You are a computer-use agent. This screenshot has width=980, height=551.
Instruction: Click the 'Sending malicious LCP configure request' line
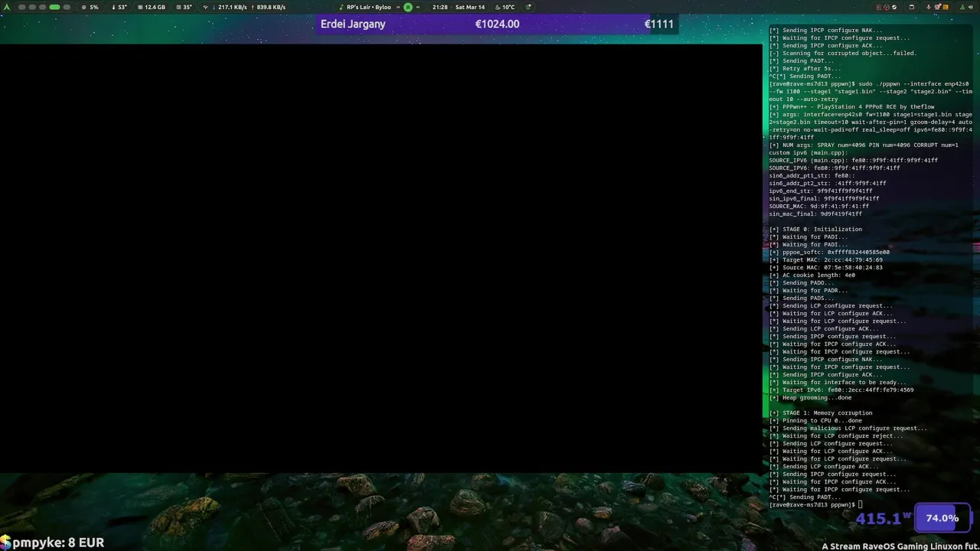(x=848, y=428)
